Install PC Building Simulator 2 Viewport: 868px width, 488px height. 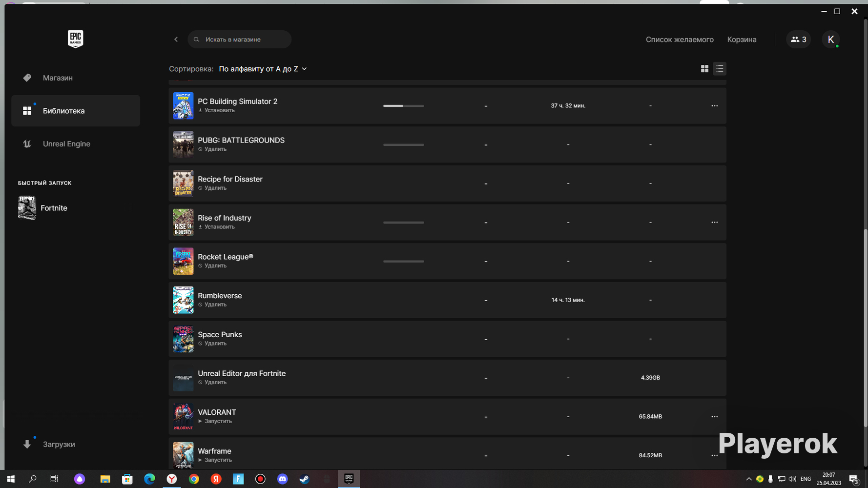tap(216, 110)
